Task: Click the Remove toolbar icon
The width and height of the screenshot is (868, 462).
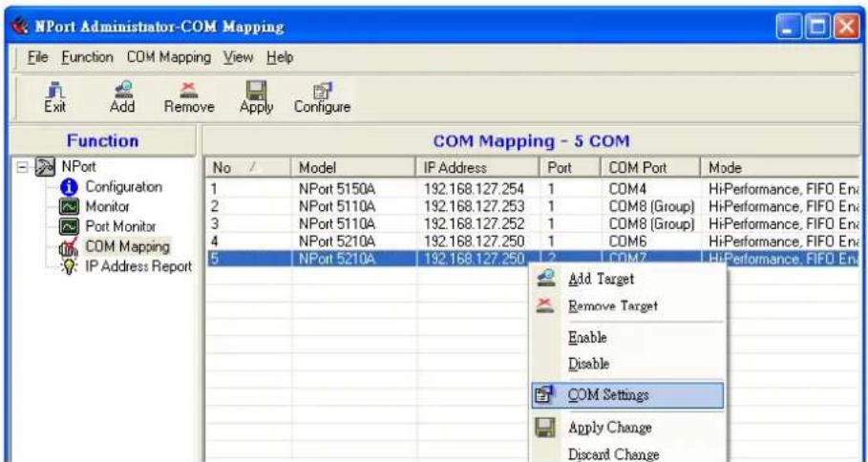Action: point(189,90)
